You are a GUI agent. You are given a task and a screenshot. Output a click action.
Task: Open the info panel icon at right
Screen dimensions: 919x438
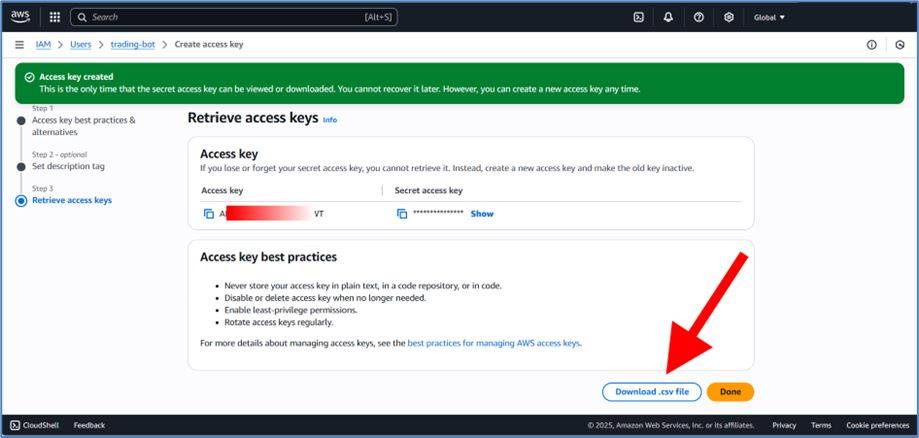[x=871, y=45]
